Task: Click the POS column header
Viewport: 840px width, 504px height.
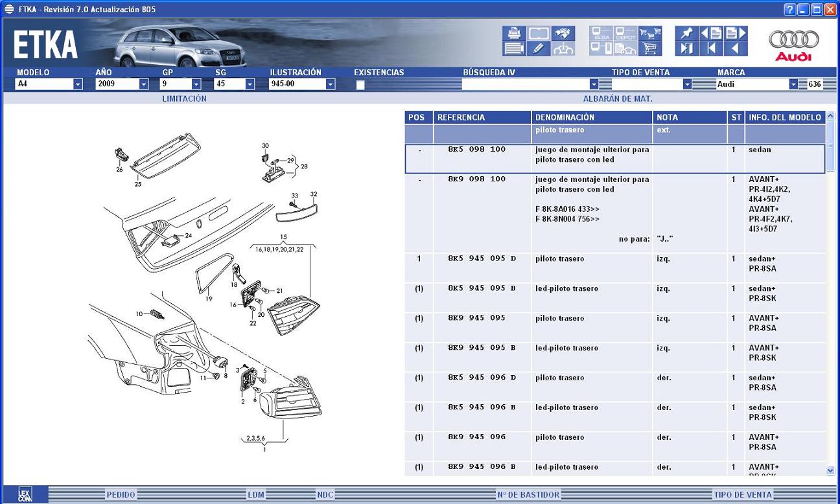Action: pos(419,117)
